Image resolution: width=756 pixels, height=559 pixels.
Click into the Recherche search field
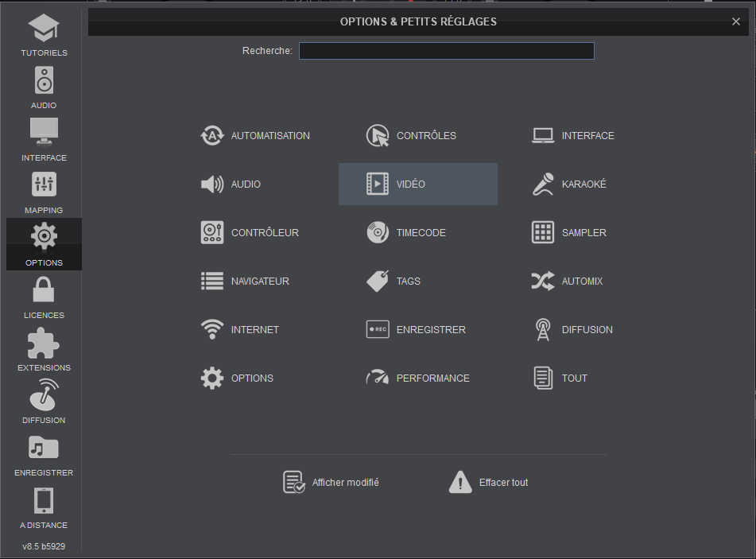click(446, 51)
